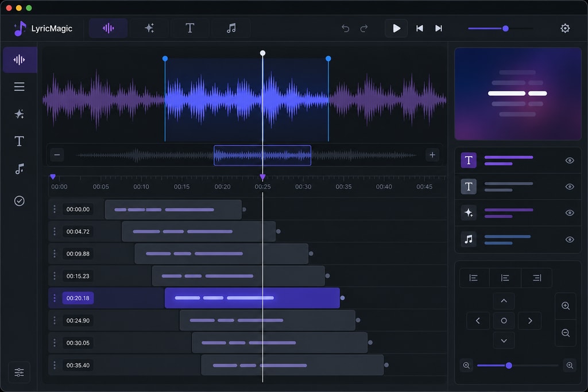Toggle visibility of the music layer
The width and height of the screenshot is (588, 392).
[x=570, y=239]
